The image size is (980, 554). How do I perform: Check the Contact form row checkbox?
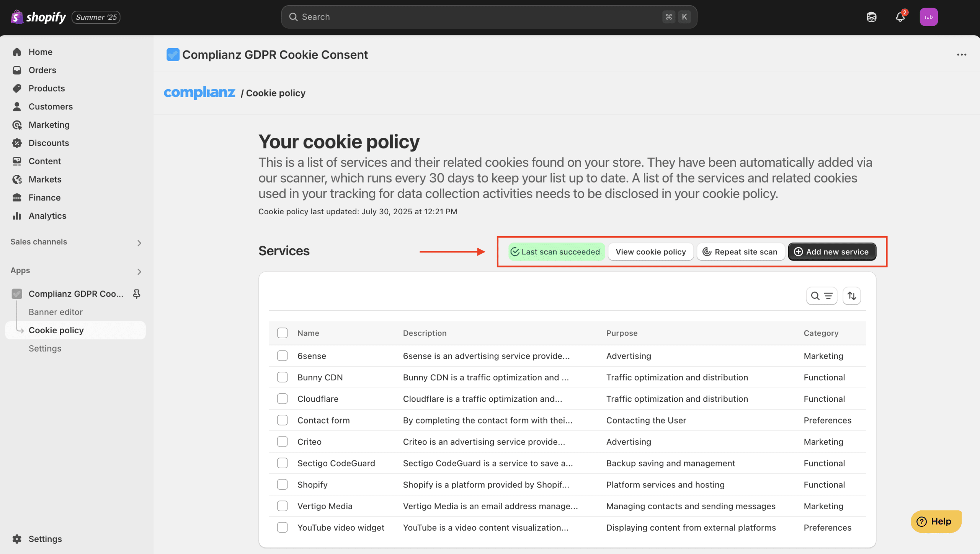pyautogui.click(x=283, y=420)
